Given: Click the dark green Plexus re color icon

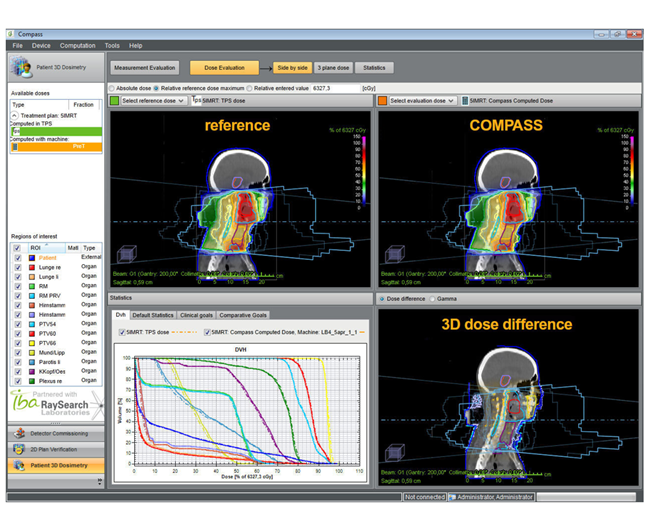Looking at the screenshot, I should click(x=32, y=381).
